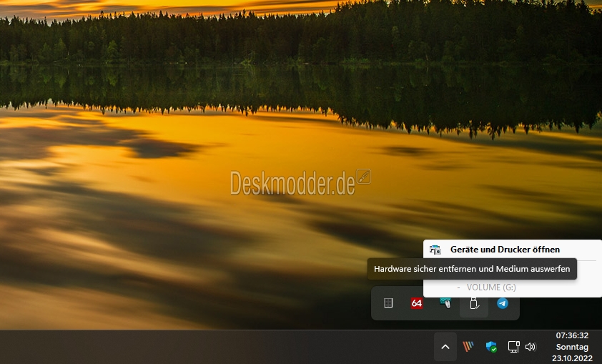The image size is (602, 364).
Task: Click the white grid square tray icon
Action: [388, 303]
